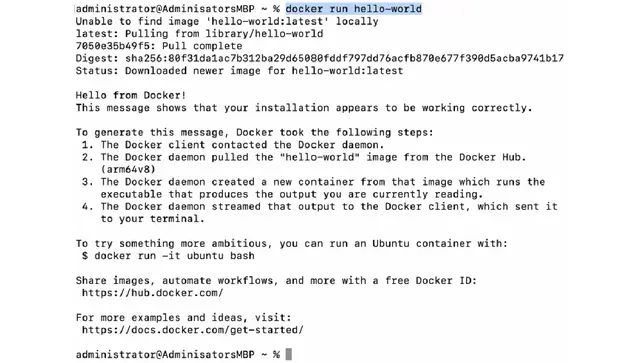The image size is (640, 363).
Task: Click the (arm64v8) architecture text
Action: (128, 169)
